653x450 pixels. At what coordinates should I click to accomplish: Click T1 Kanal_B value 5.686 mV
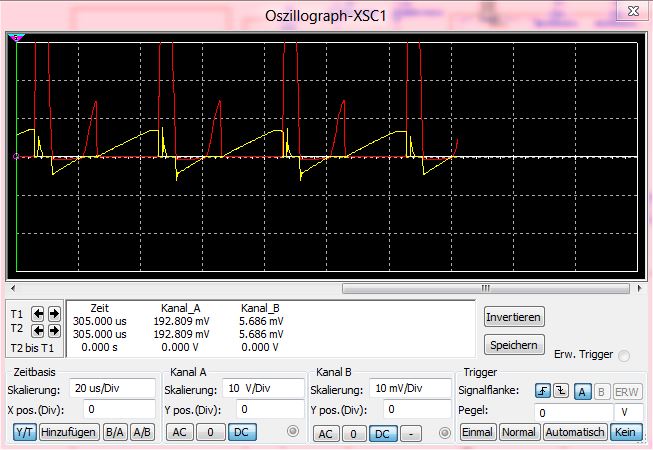[x=261, y=321]
